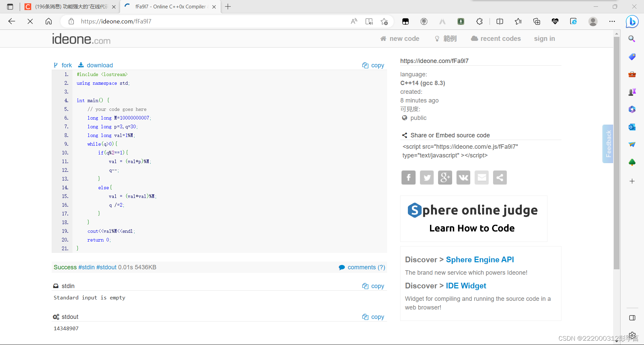Open sidebar Outlook icon

632,127
